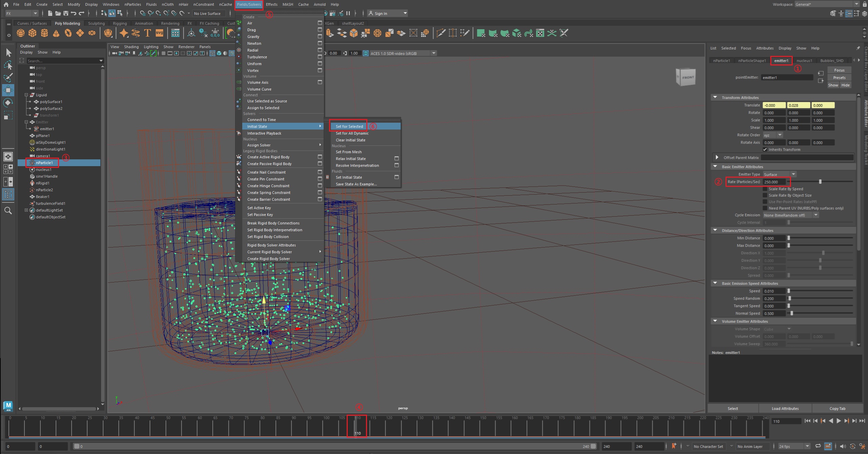Open Gravity field options box
Image resolution: width=868 pixels, height=454 pixels.
point(320,36)
